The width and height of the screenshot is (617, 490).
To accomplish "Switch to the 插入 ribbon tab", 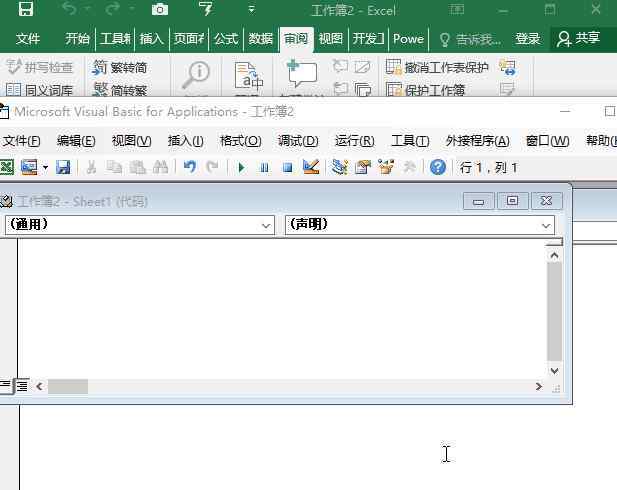I will [x=151, y=39].
